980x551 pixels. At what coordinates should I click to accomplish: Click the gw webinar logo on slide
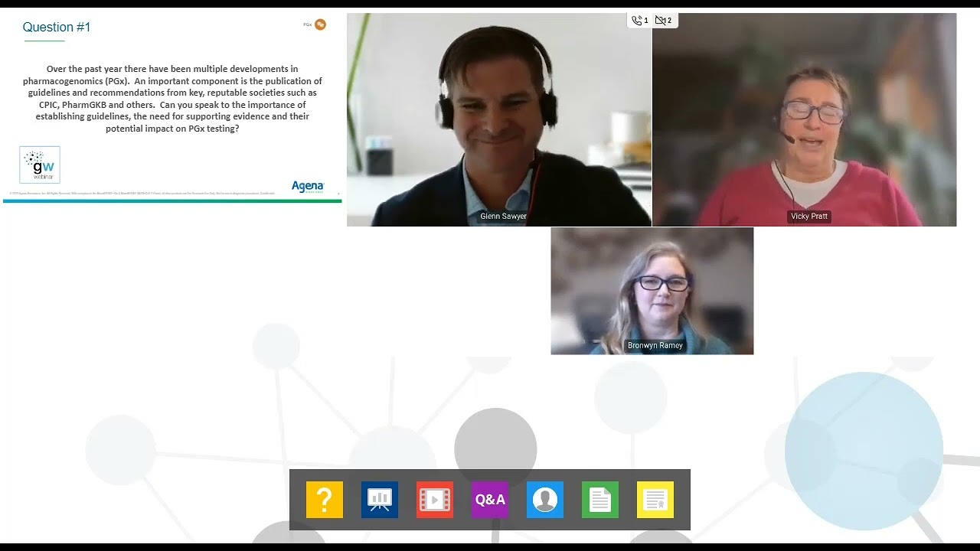pos(40,165)
